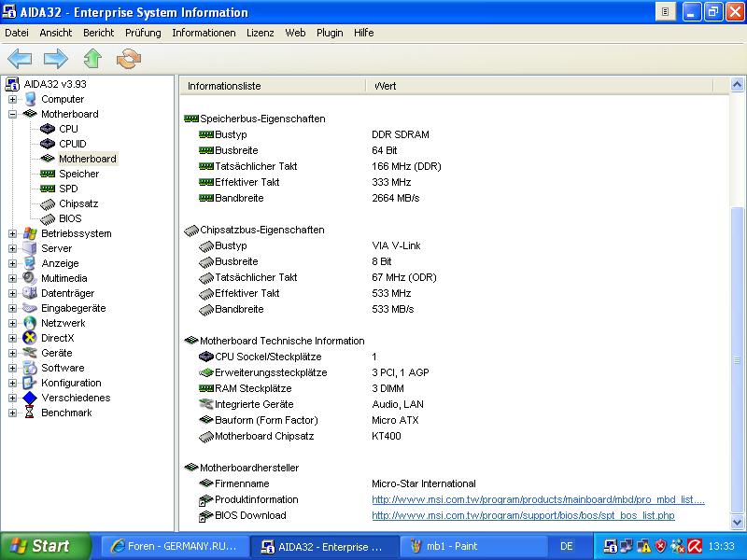Image resolution: width=747 pixels, height=560 pixels.
Task: Open the Windows Start menu
Action: point(46,546)
